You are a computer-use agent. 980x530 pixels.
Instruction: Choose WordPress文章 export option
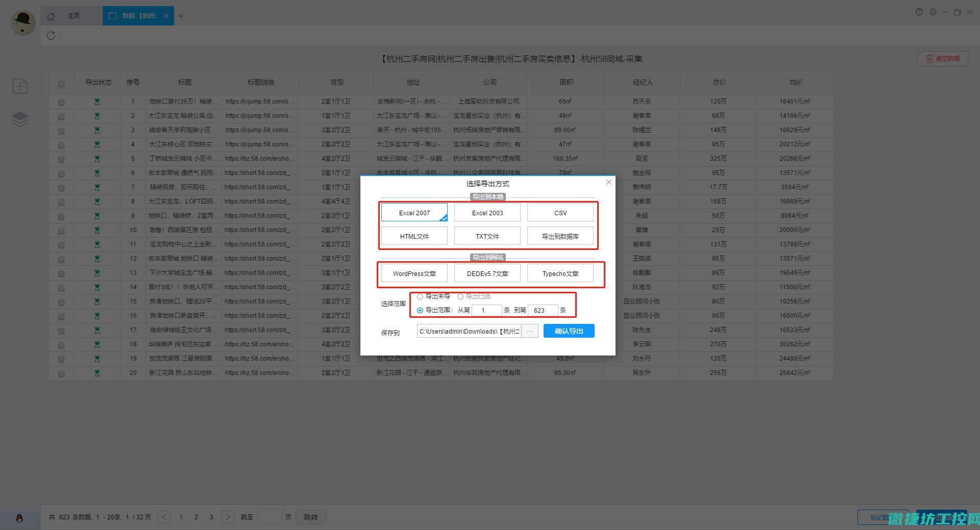click(414, 273)
